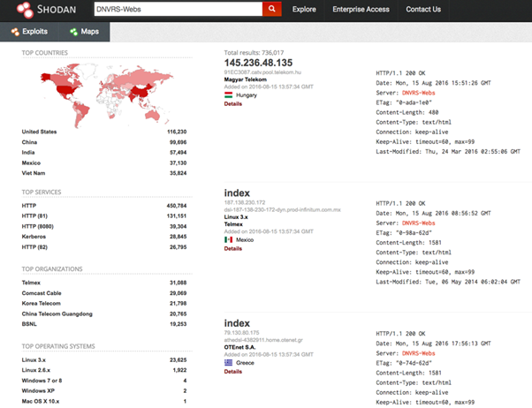Filter by Windows XP operating system
This screenshot has width=532, height=408.
click(x=38, y=391)
